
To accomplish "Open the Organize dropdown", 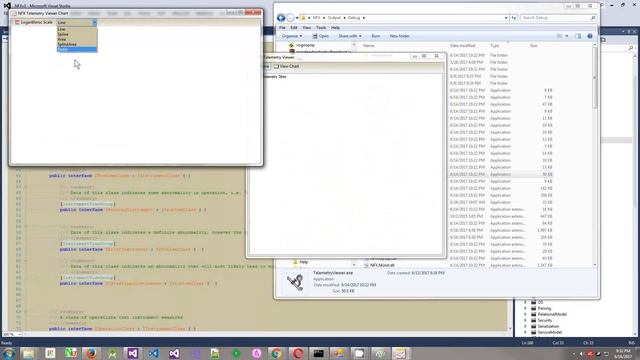I will 291,36.
